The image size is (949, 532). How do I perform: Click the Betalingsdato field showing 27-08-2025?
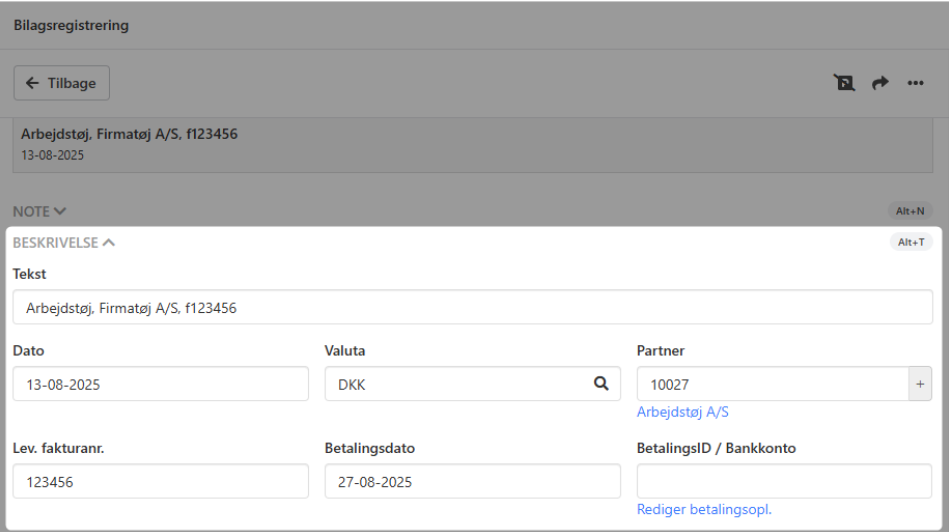point(472,481)
